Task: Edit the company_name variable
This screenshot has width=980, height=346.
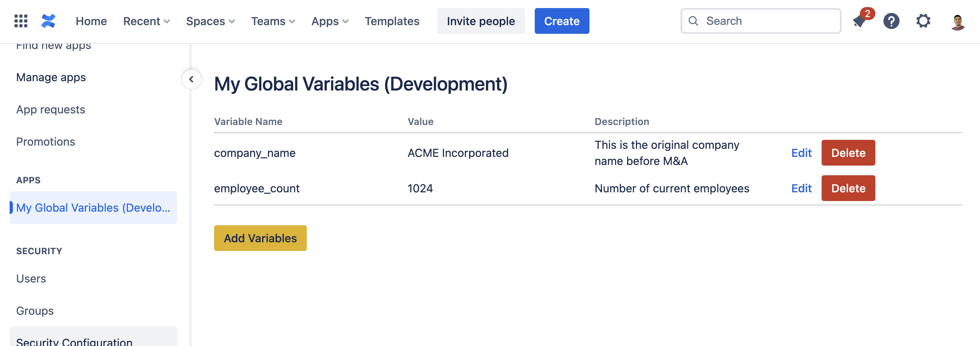Action: [801, 153]
